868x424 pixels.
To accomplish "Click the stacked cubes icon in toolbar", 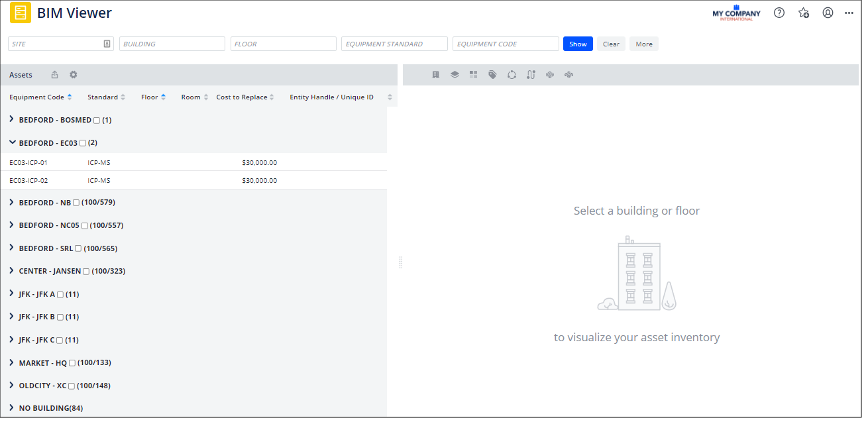I will point(549,75).
